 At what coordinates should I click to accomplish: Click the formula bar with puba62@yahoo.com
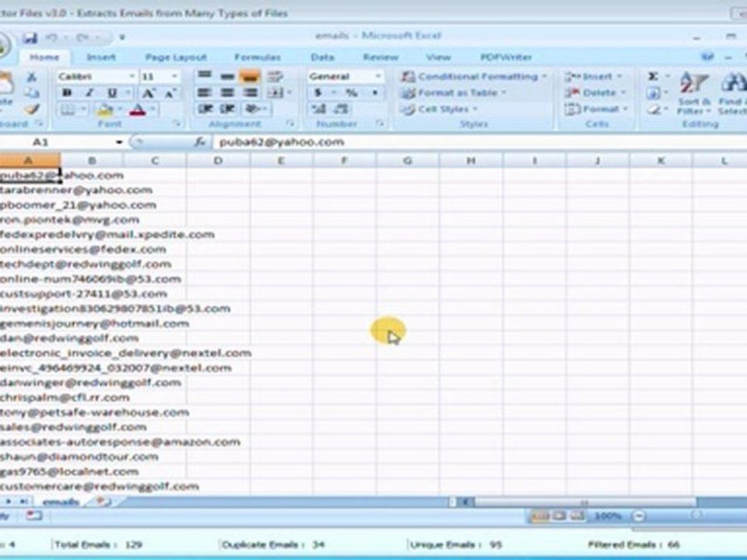480,142
